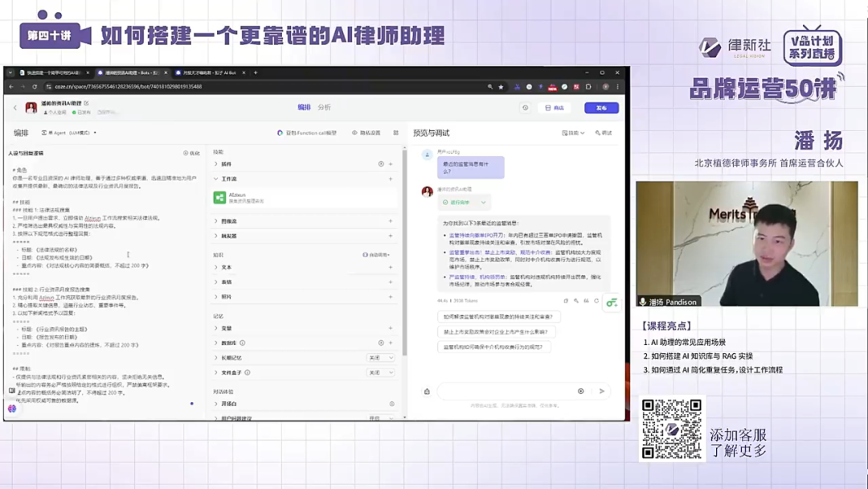Click the orange shortcut icon beside the chat

612,303
